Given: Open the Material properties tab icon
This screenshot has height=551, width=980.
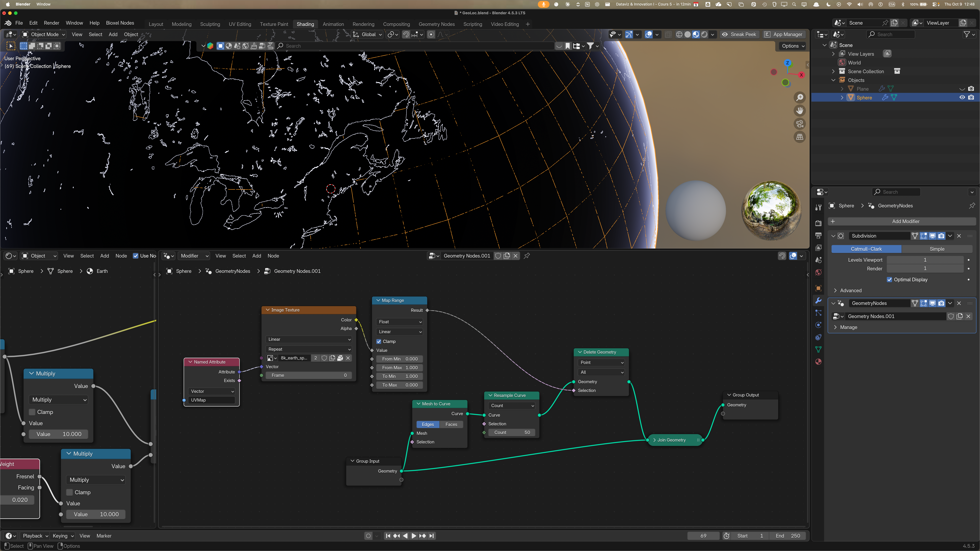Looking at the screenshot, I should 818,362.
